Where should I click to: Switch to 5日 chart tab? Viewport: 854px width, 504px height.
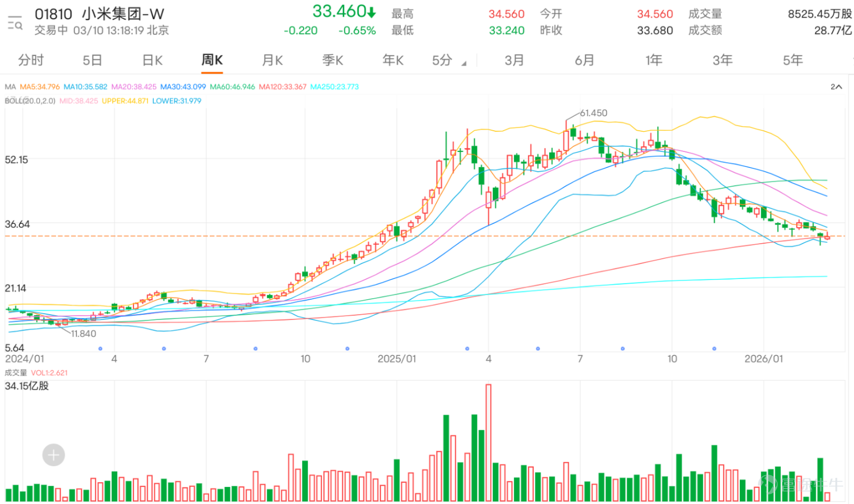92,60
